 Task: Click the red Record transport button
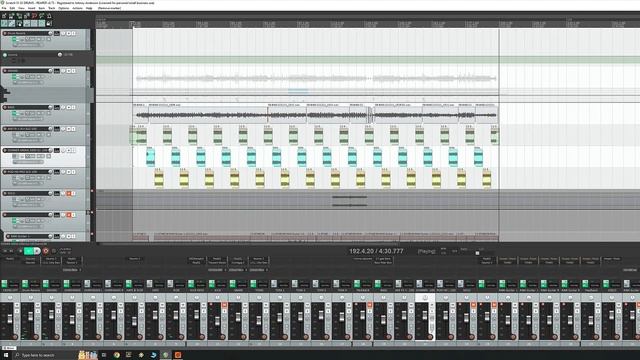(45, 251)
